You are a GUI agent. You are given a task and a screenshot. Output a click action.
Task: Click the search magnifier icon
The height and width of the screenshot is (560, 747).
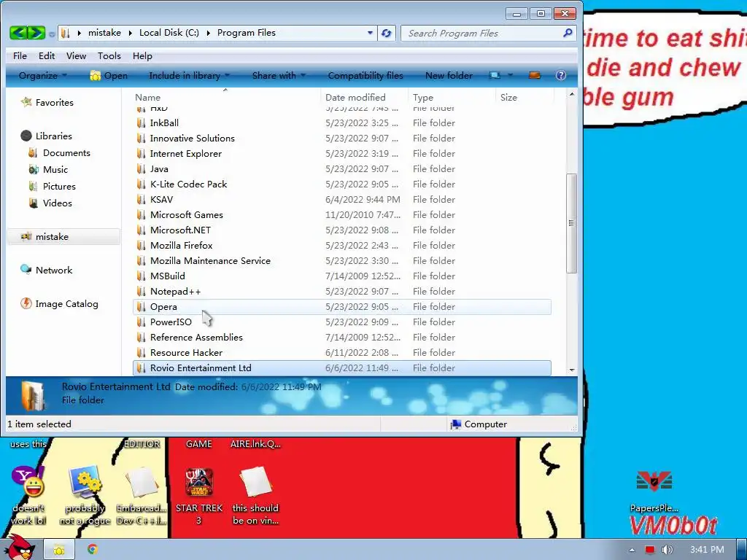[568, 33]
